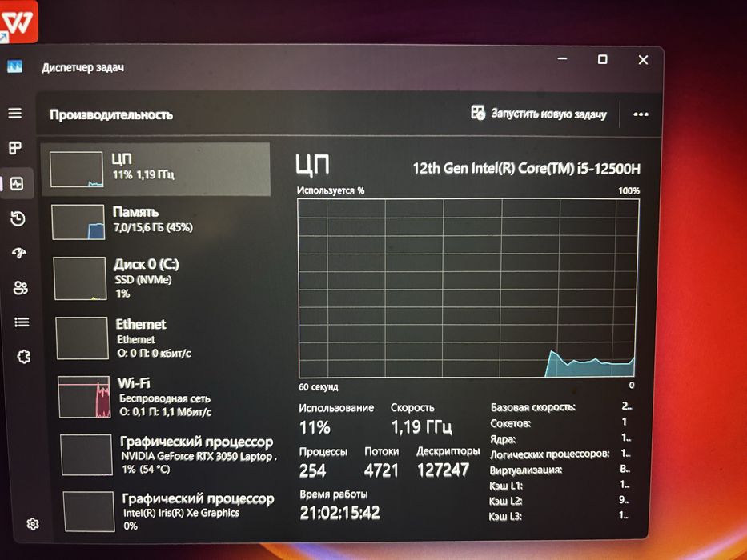This screenshot has height=560, width=747.
Task: Open App history sidebar icon
Action: click(x=18, y=218)
